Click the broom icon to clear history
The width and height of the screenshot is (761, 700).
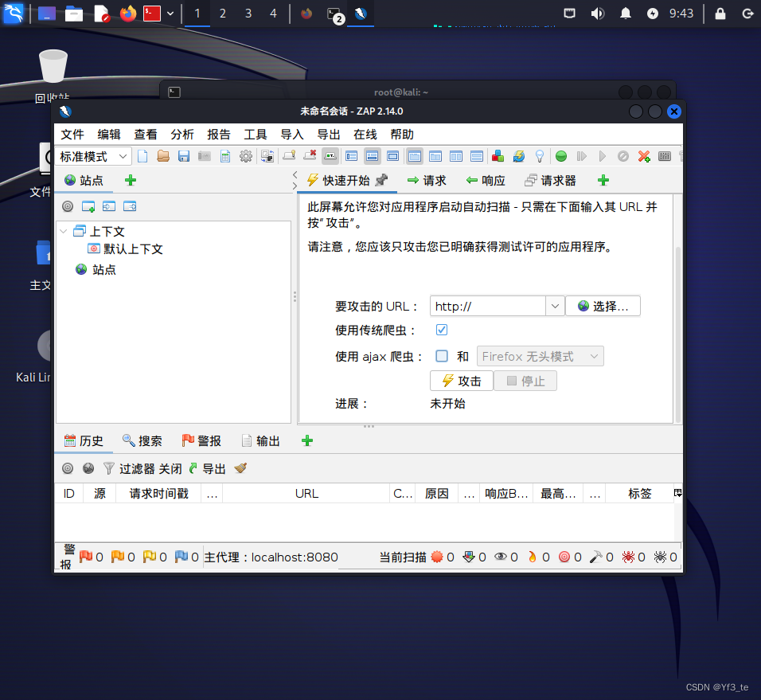(240, 468)
